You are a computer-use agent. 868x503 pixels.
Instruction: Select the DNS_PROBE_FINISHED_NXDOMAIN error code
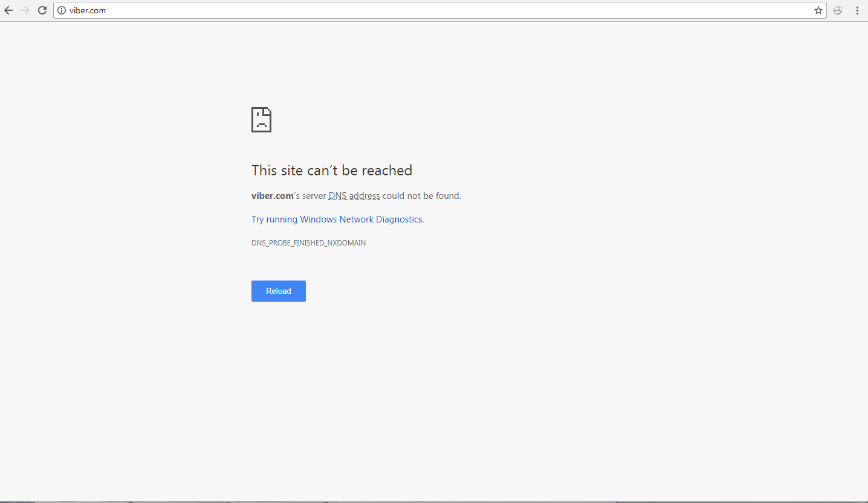[308, 243]
